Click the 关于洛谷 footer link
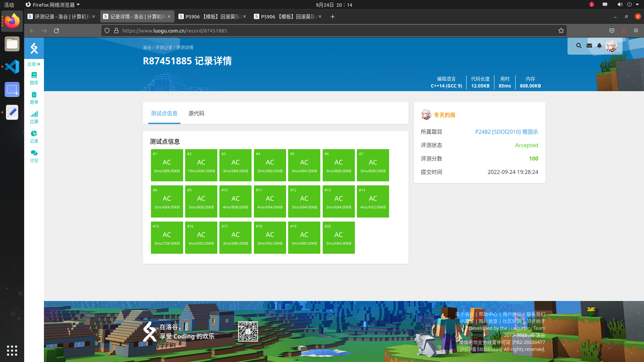 464,314
